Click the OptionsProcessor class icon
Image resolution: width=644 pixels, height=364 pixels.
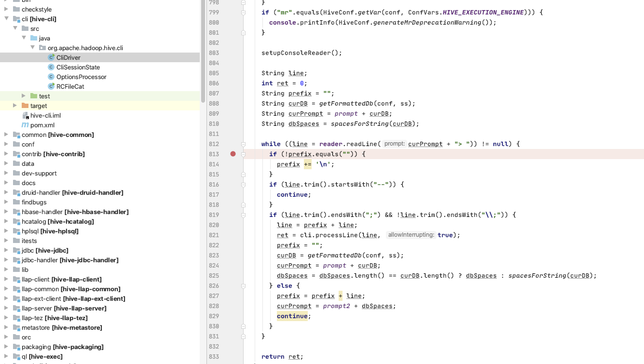click(51, 77)
